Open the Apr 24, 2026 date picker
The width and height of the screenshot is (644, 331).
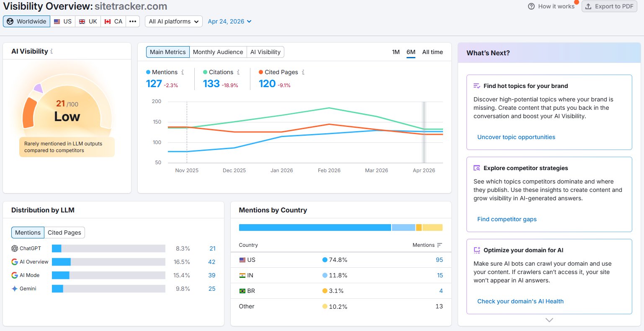(x=230, y=21)
